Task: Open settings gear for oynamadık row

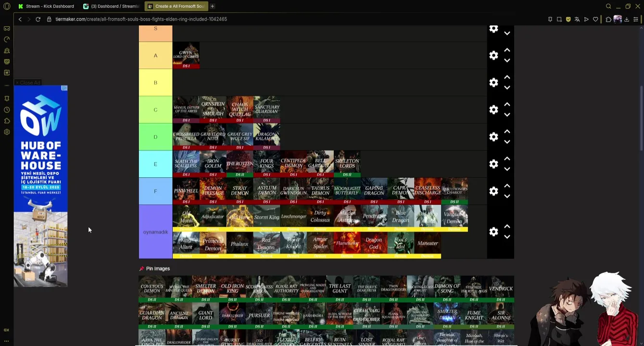Action: [x=493, y=232]
